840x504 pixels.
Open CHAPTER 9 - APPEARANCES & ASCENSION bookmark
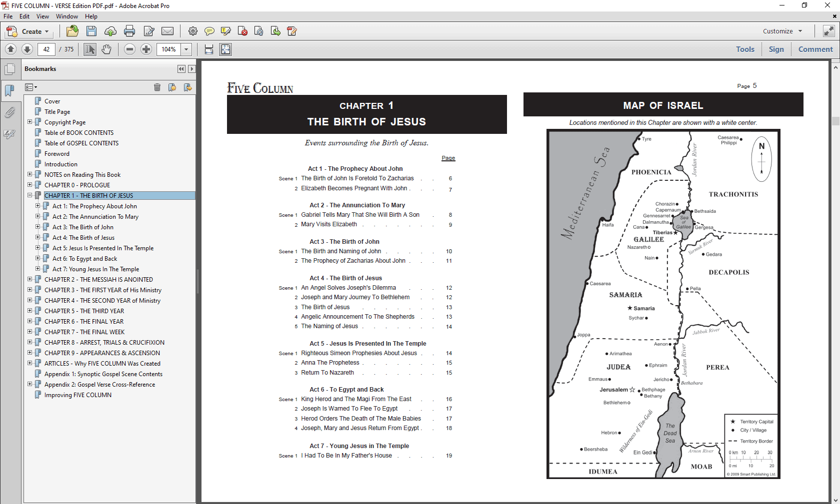(x=102, y=353)
